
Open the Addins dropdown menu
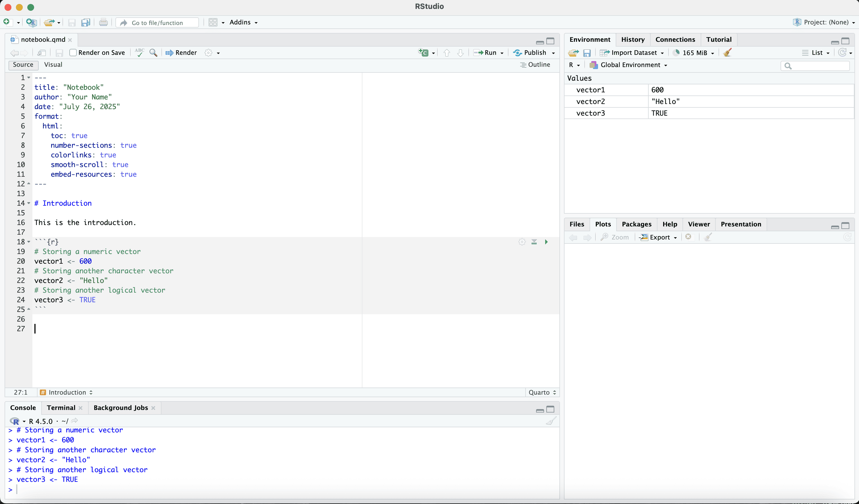[x=243, y=22]
